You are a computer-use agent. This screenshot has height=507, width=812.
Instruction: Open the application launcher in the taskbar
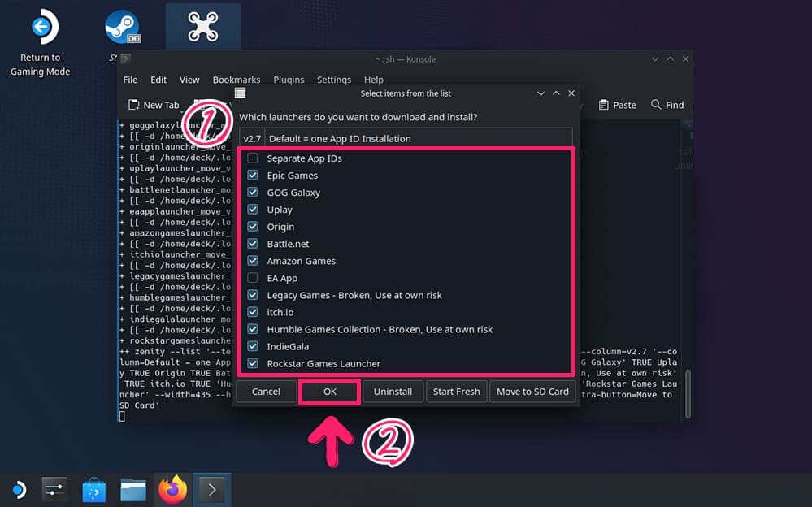pyautogui.click(x=19, y=489)
